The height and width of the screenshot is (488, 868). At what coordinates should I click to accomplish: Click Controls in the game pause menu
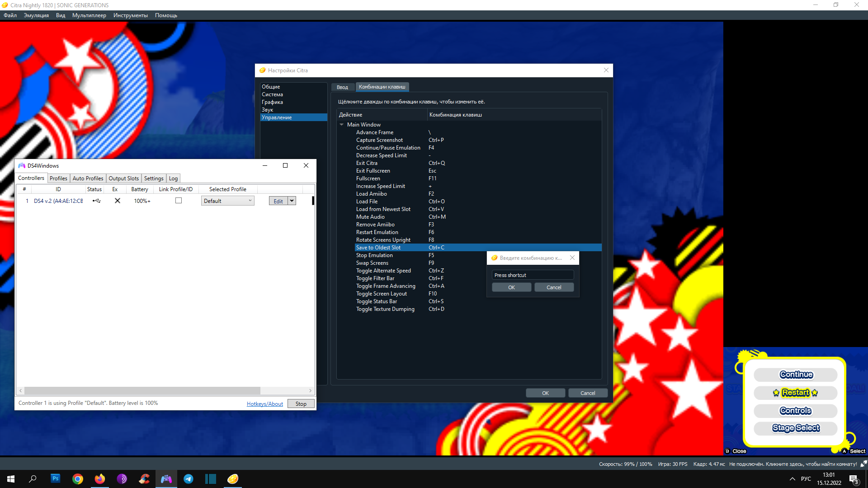[796, 411]
